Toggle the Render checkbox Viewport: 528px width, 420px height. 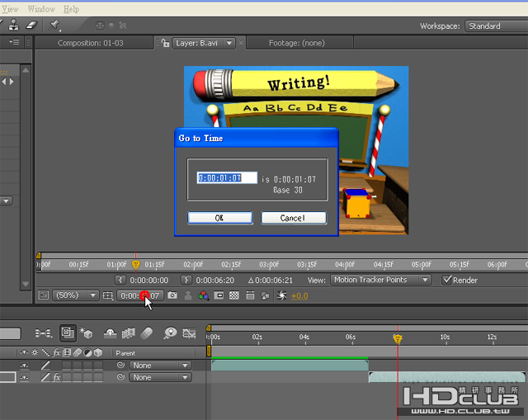[447, 280]
